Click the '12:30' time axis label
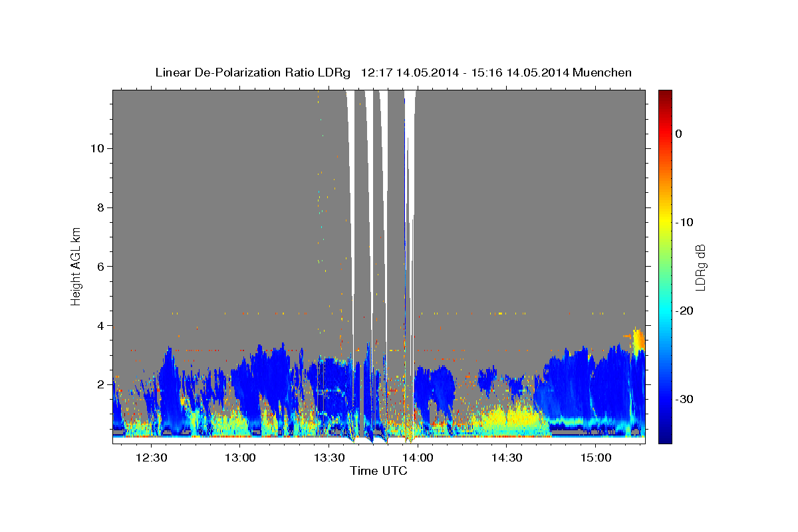The image size is (798, 532). (x=151, y=458)
